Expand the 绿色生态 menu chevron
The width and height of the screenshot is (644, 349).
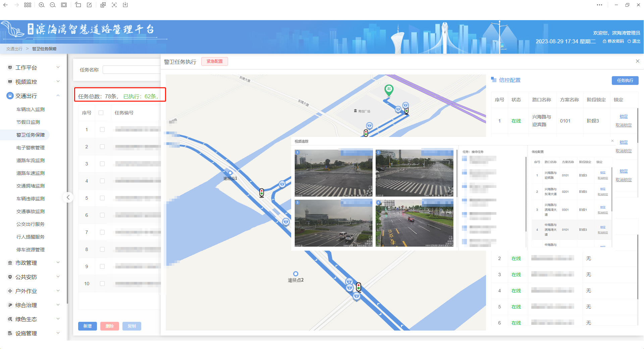(58, 319)
